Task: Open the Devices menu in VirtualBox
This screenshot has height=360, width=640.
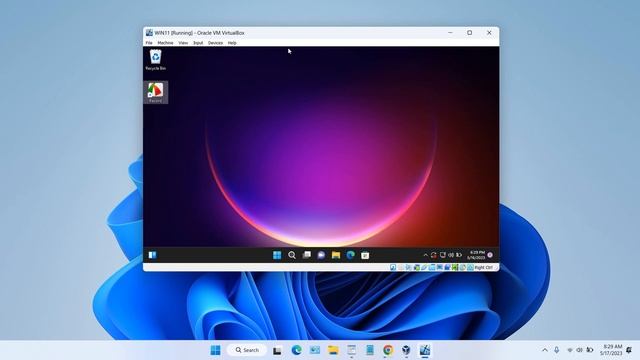Action: click(x=216, y=43)
